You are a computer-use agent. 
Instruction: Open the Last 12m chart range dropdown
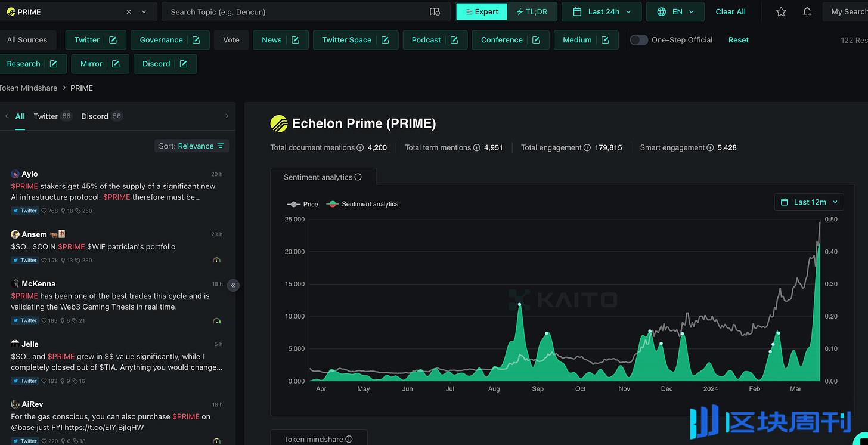[809, 202]
